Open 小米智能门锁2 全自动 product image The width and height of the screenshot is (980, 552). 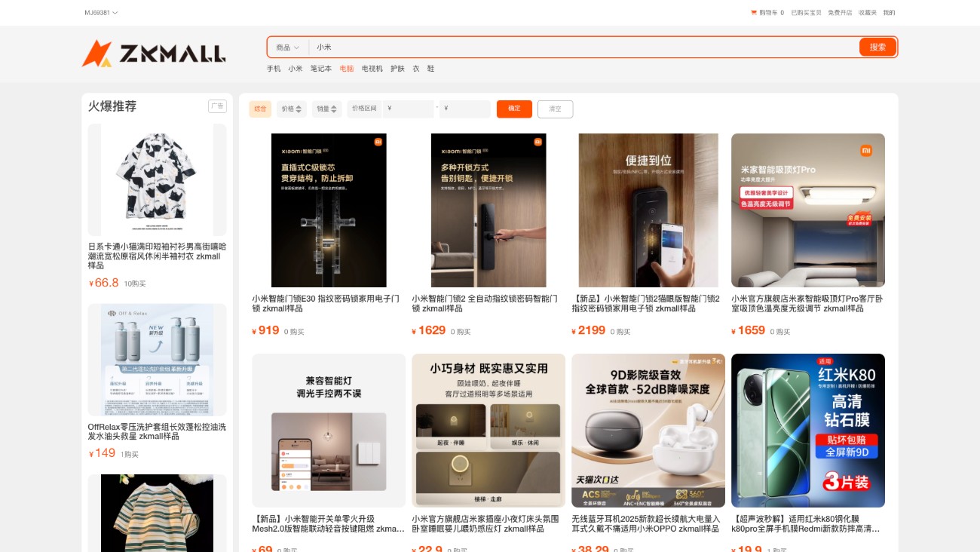pyautogui.click(x=488, y=210)
